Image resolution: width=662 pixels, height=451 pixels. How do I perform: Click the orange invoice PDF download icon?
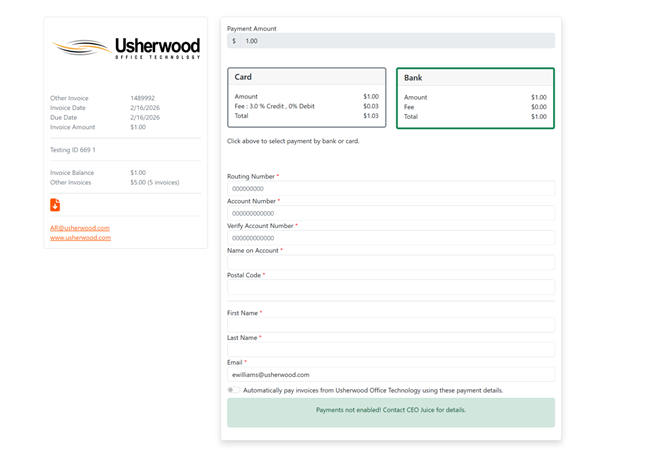55,205
